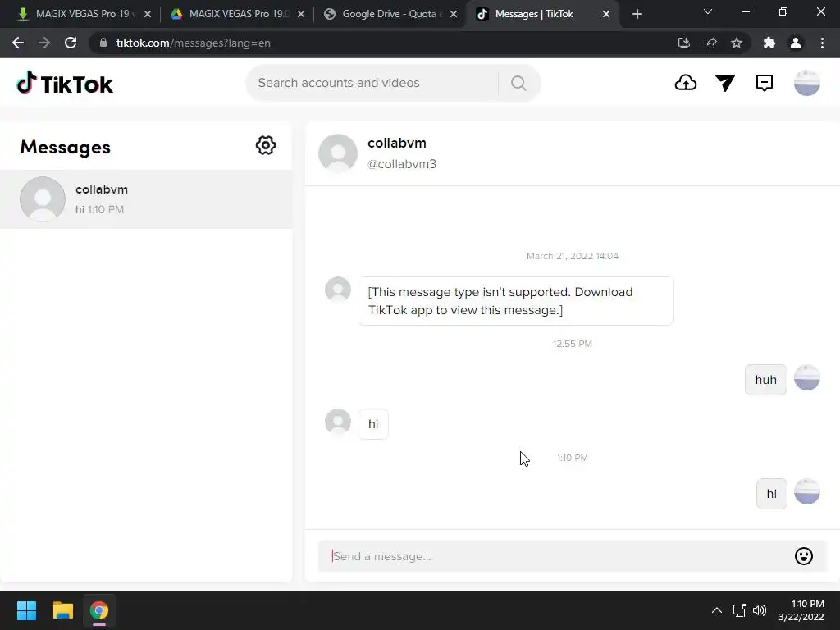Open the emoji picker in message box
The height and width of the screenshot is (630, 840).
[x=804, y=556]
